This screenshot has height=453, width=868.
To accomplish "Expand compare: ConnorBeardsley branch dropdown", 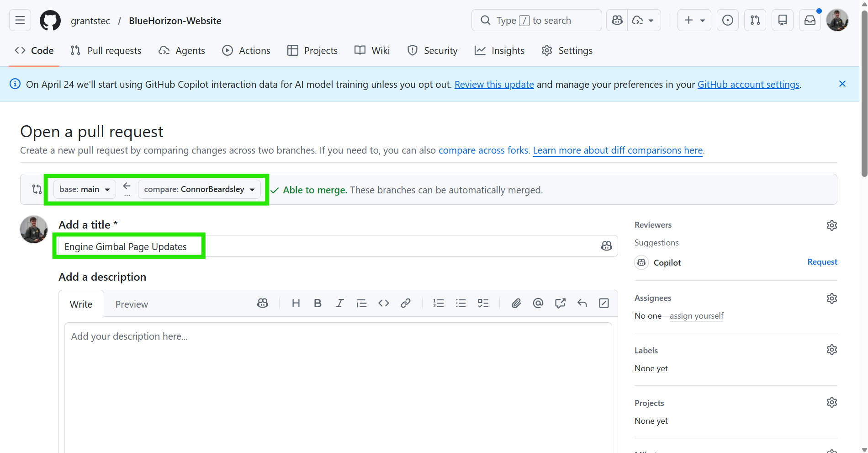I will click(199, 189).
